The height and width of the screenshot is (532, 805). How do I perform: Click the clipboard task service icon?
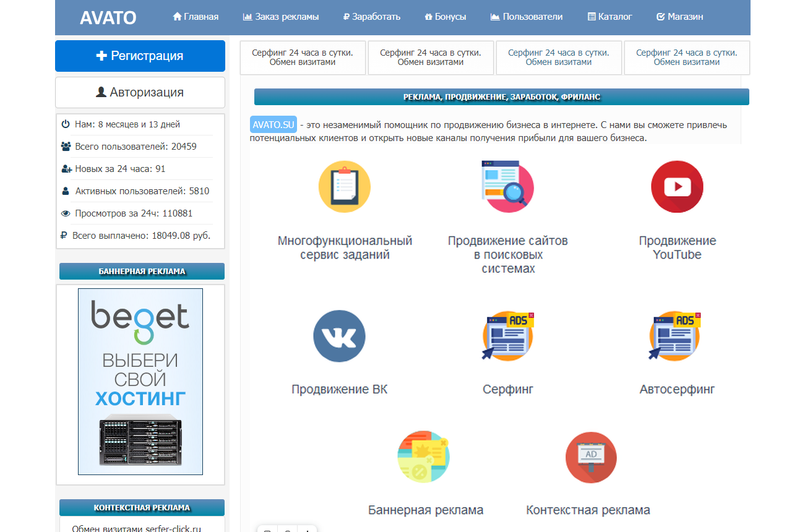(344, 187)
